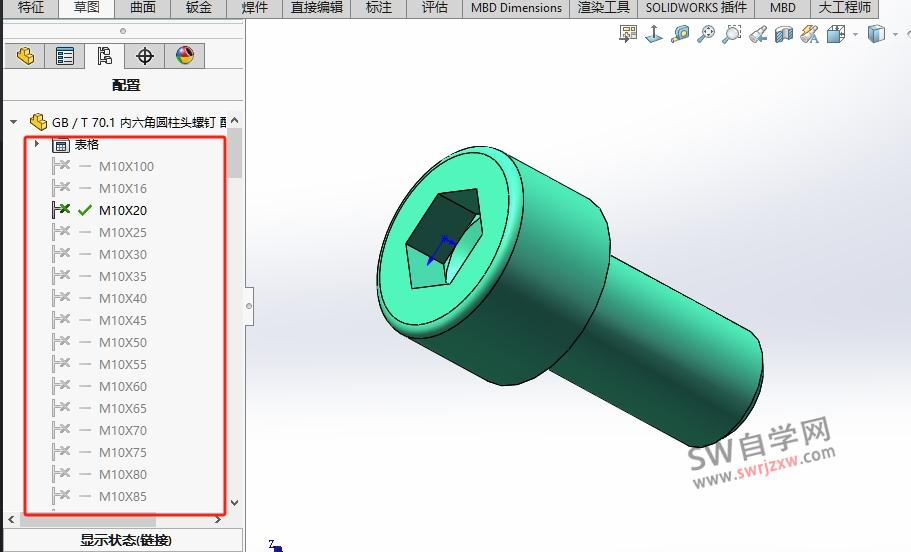
Task: Select configuration M10X60
Action: (x=123, y=386)
